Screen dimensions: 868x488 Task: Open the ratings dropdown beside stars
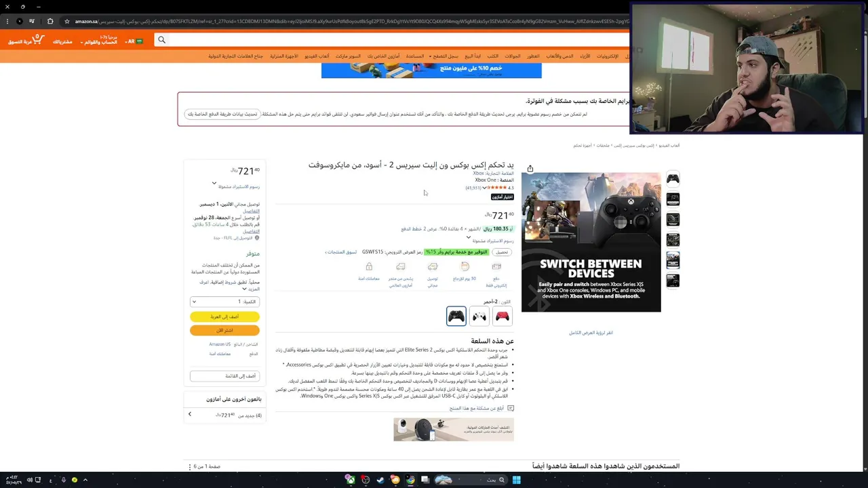[x=484, y=188]
